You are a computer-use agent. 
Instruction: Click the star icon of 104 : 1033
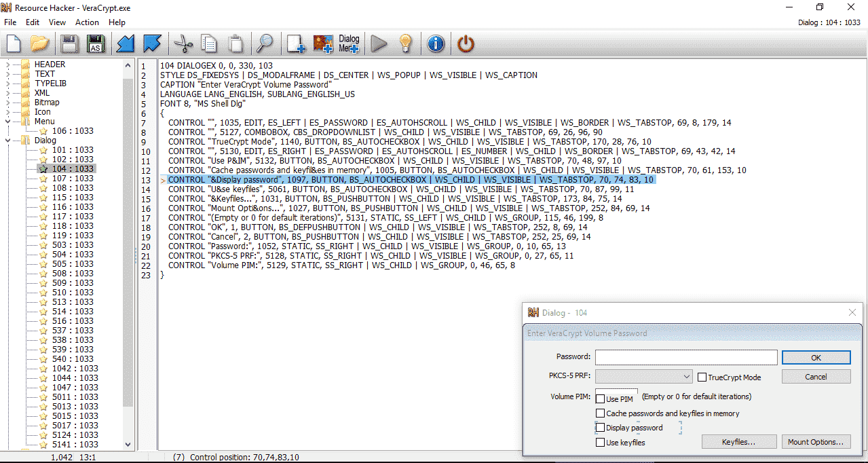[43, 168]
